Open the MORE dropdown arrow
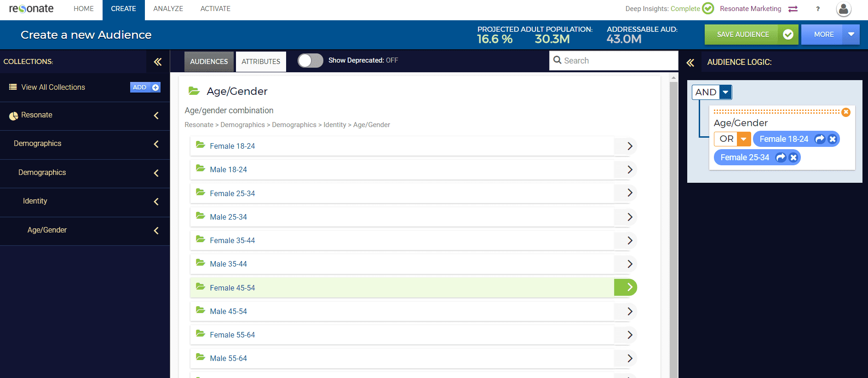 (x=851, y=35)
